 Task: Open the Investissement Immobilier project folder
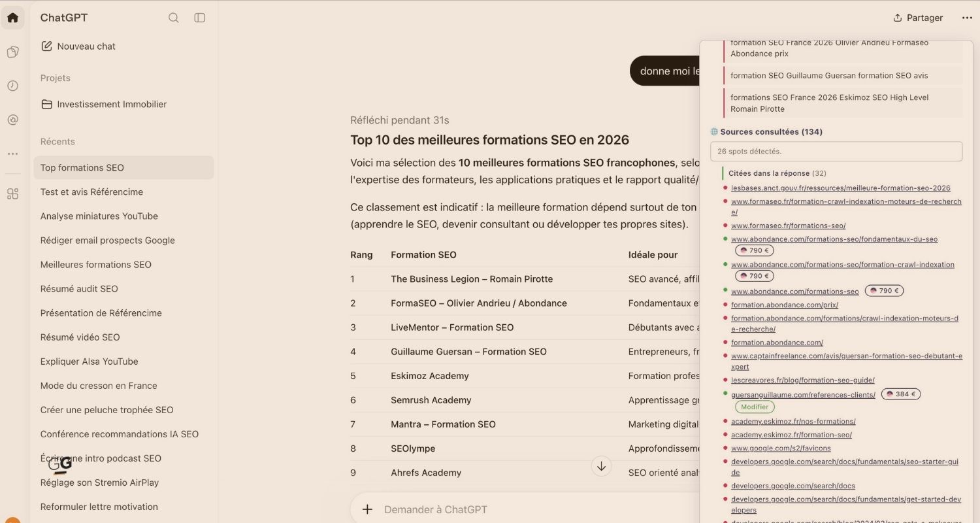104,104
